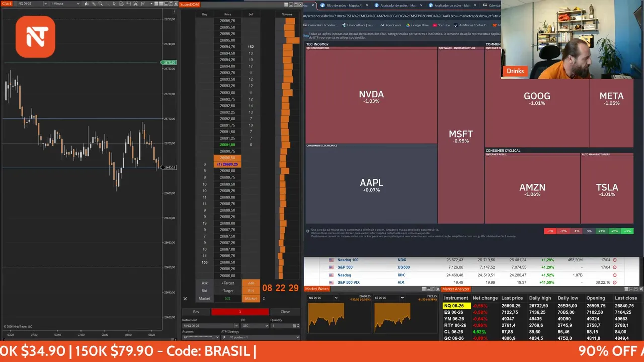Viewport: 644px width, 362px height.
Task: Click the Net change column header
Action: tap(485, 298)
